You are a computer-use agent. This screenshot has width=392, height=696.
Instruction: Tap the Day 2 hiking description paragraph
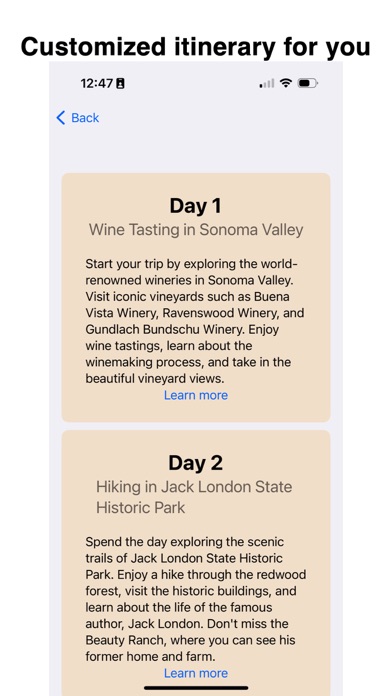click(x=196, y=599)
